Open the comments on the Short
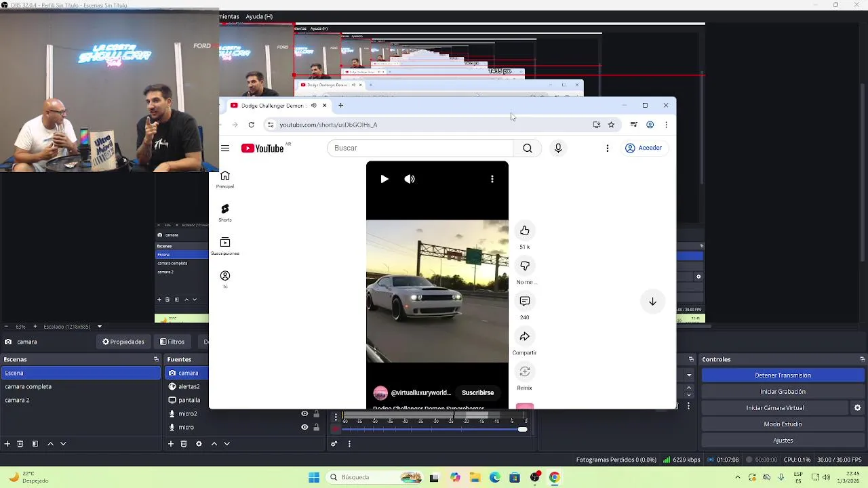868x488 pixels. coord(524,301)
